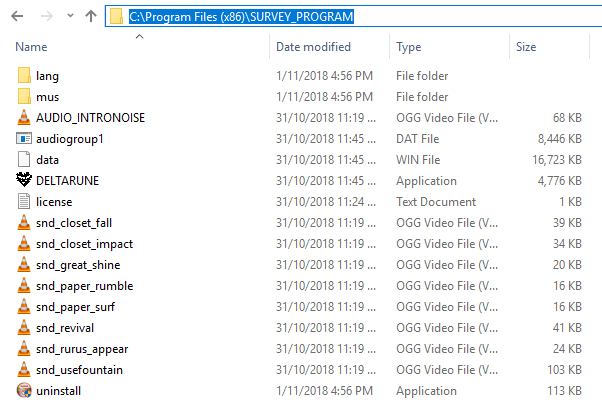Select the snd_paper_surf file name
602x412 pixels.
click(x=76, y=307)
